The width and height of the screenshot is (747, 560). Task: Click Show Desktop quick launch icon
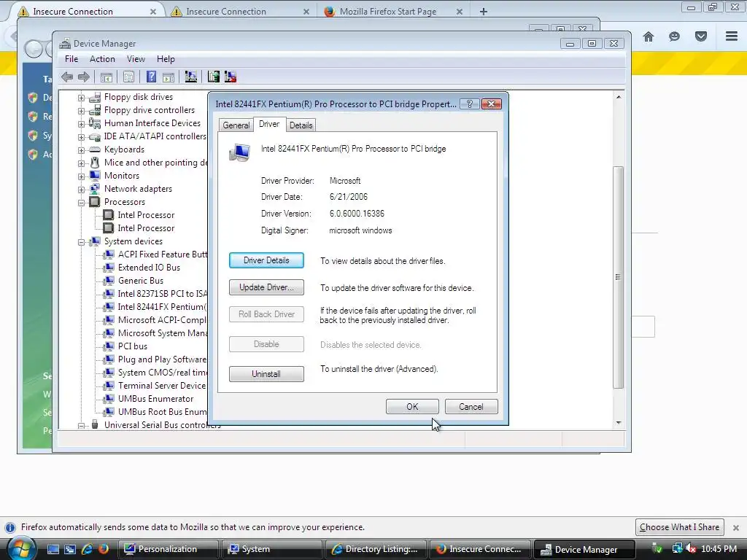pyautogui.click(x=53, y=549)
